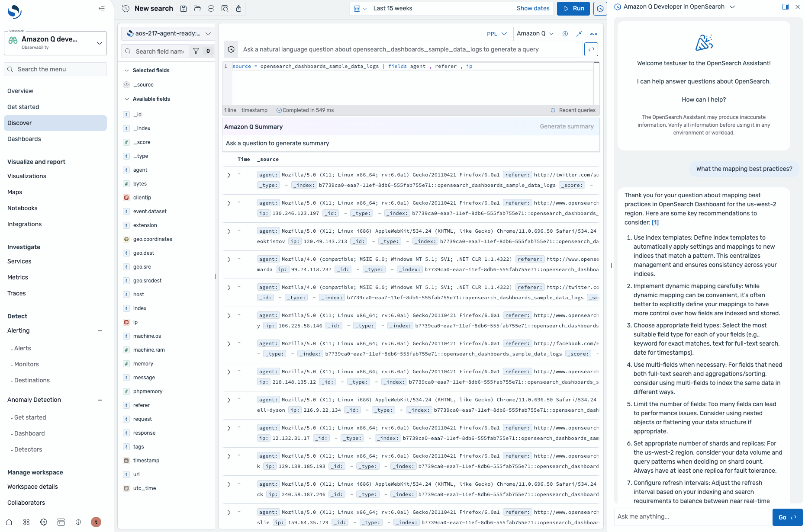Click Show dates link
This screenshot has width=805, height=532.
coord(533,8)
